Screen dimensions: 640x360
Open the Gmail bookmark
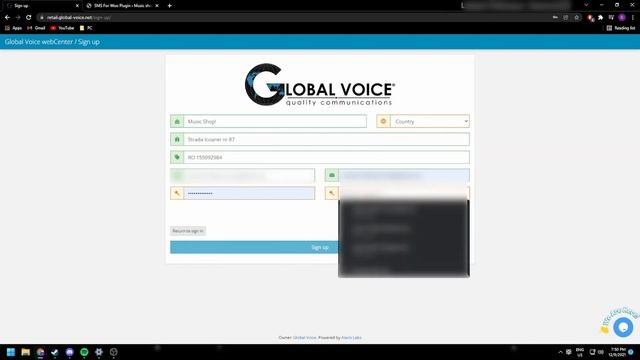click(36, 28)
